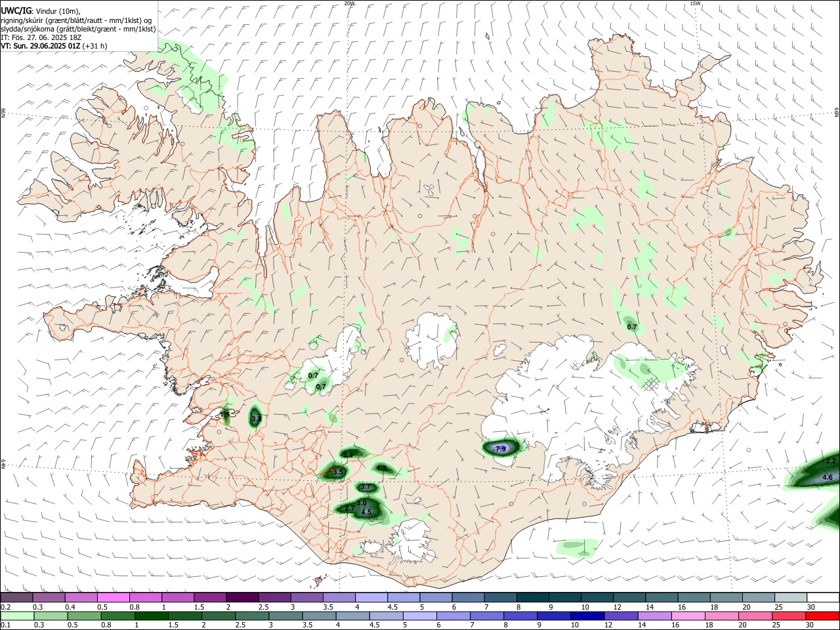Click the 20W longitude label

[349, 3]
